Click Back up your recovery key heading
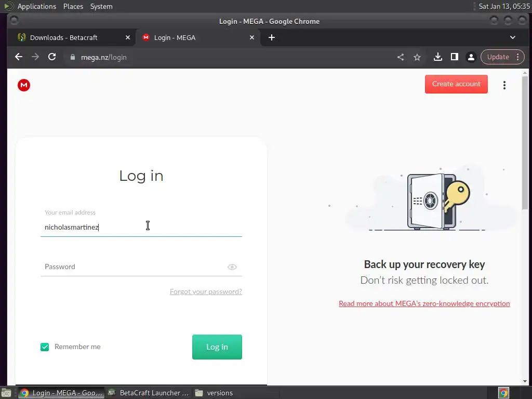 pos(424,264)
